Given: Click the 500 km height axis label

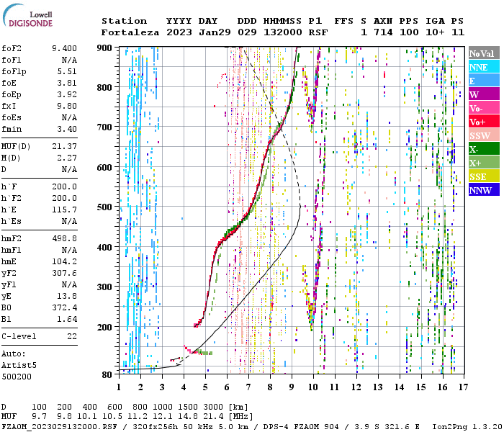Looking at the screenshot, I should tap(104, 207).
